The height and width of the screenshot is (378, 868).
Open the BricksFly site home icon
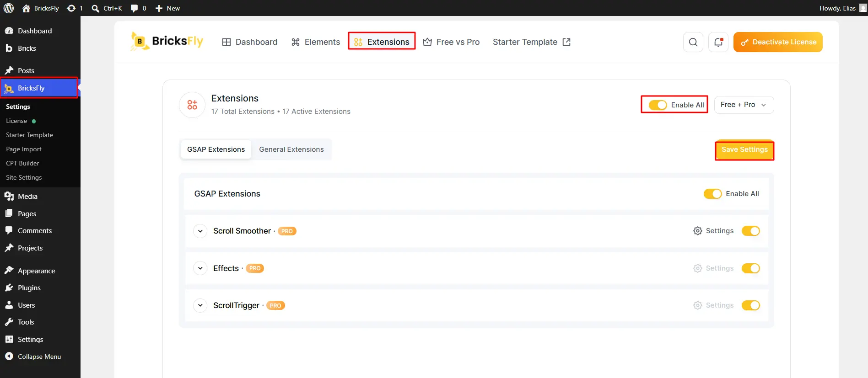26,8
